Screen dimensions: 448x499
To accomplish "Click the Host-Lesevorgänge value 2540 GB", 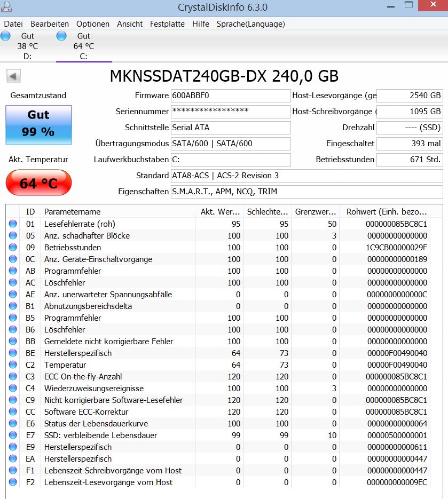I will 410,96.
